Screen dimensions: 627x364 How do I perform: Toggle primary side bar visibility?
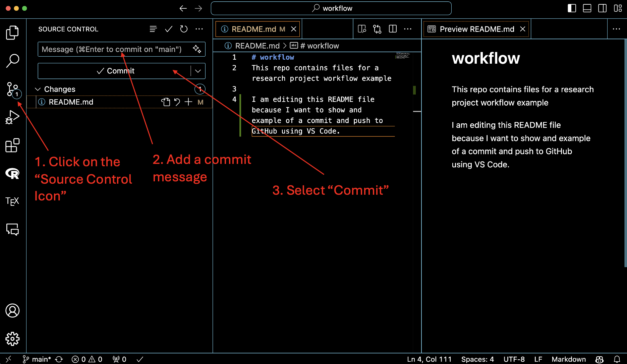[x=572, y=8]
